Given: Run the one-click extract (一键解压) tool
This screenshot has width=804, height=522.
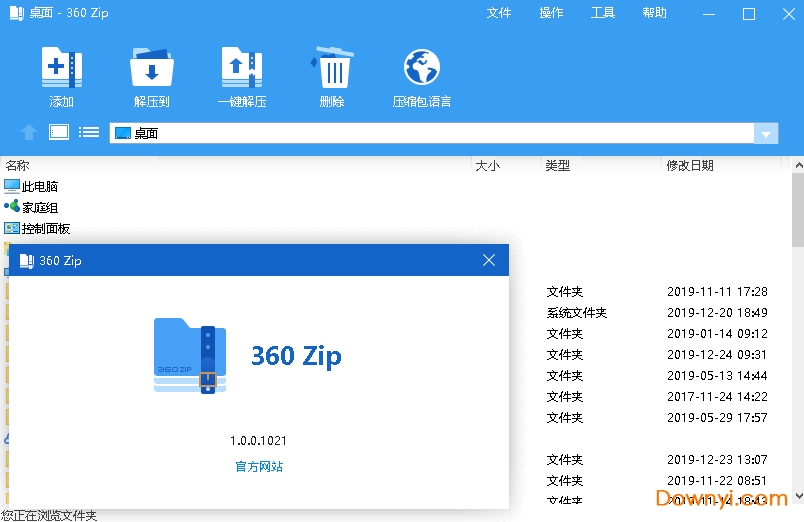Looking at the screenshot, I should [242, 68].
